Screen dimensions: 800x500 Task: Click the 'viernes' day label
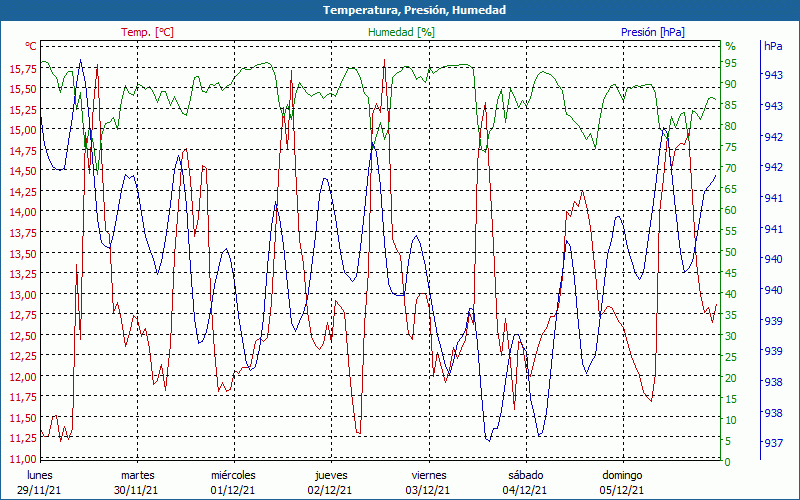coord(429,475)
